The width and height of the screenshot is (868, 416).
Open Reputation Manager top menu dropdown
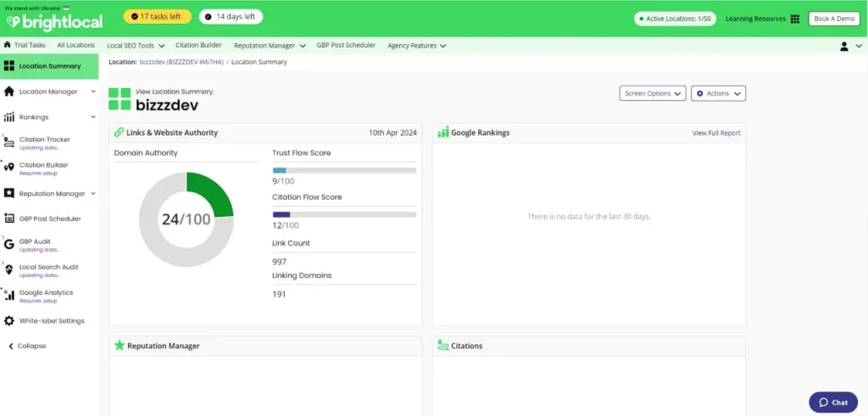(270, 46)
